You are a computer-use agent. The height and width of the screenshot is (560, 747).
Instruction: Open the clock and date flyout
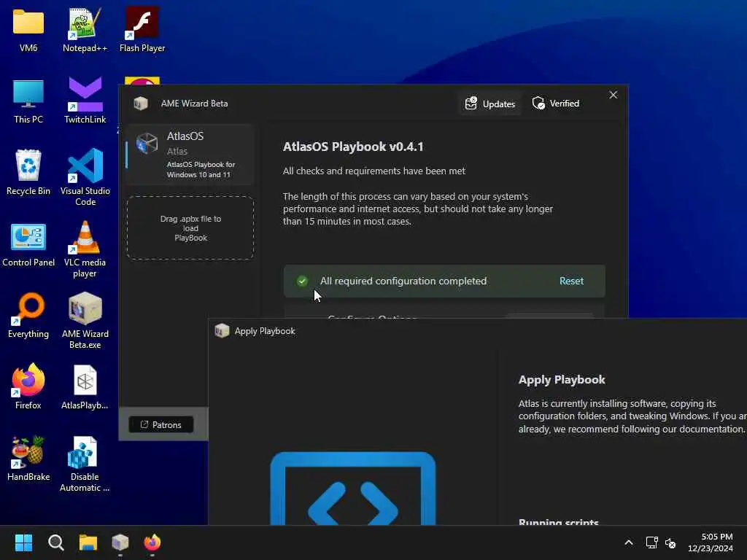(711, 542)
